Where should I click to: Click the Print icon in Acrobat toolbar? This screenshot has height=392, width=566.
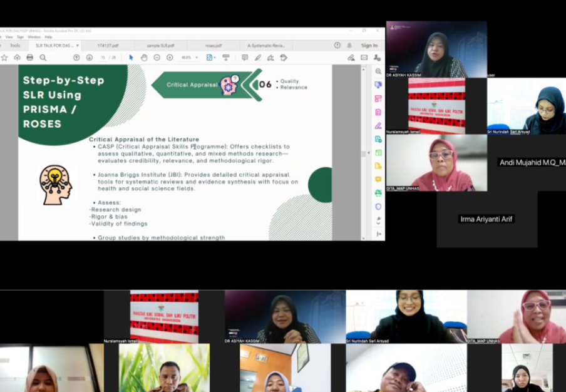[x=29, y=58]
